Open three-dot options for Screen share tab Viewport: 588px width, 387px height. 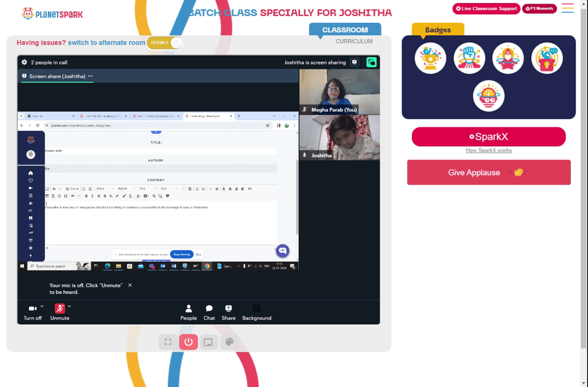tap(90, 76)
